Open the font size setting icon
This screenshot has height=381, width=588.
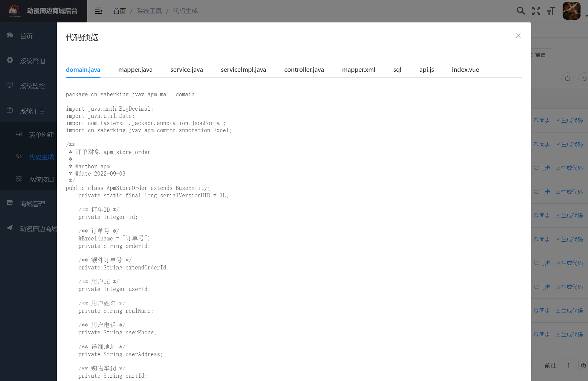point(551,11)
